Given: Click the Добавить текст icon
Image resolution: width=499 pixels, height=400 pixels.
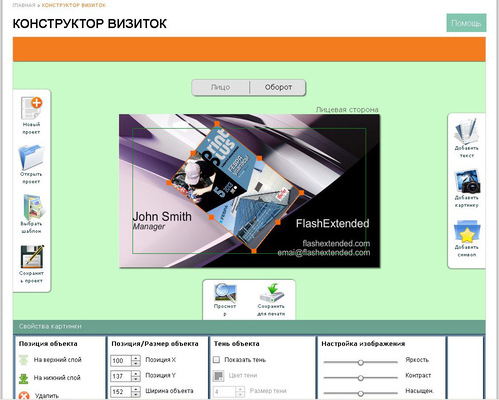Looking at the screenshot, I should pyautogui.click(x=466, y=131).
